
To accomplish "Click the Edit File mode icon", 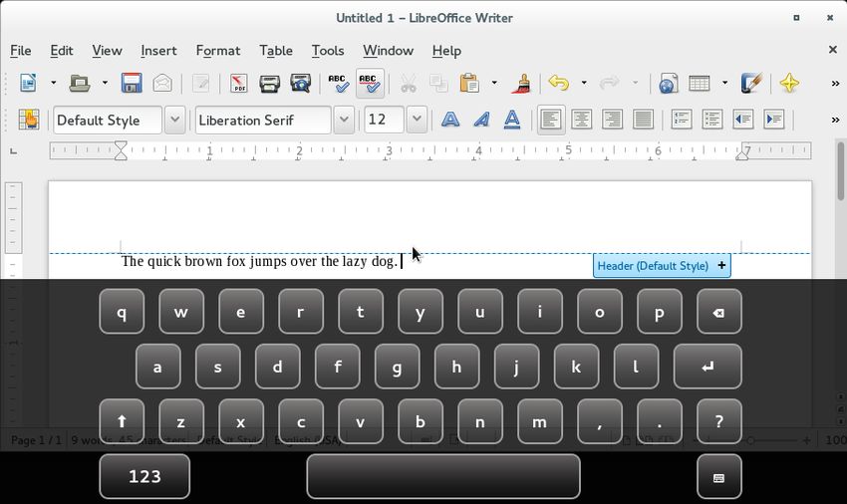I will click(201, 84).
